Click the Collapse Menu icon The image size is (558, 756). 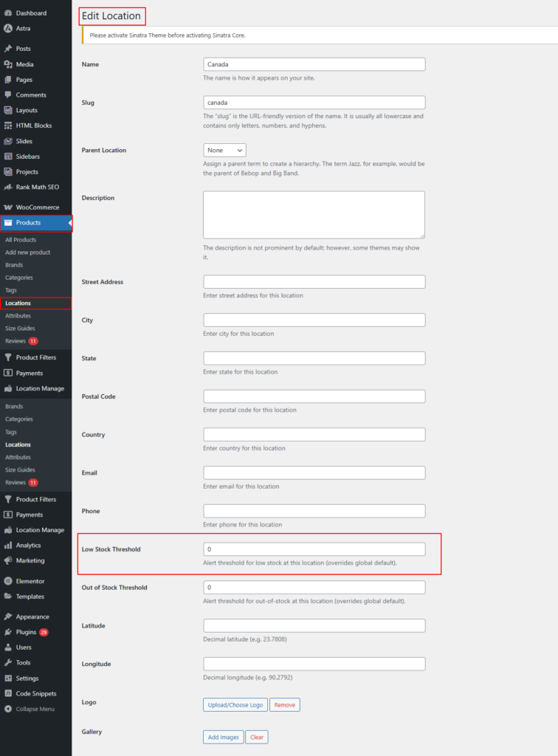[8, 709]
